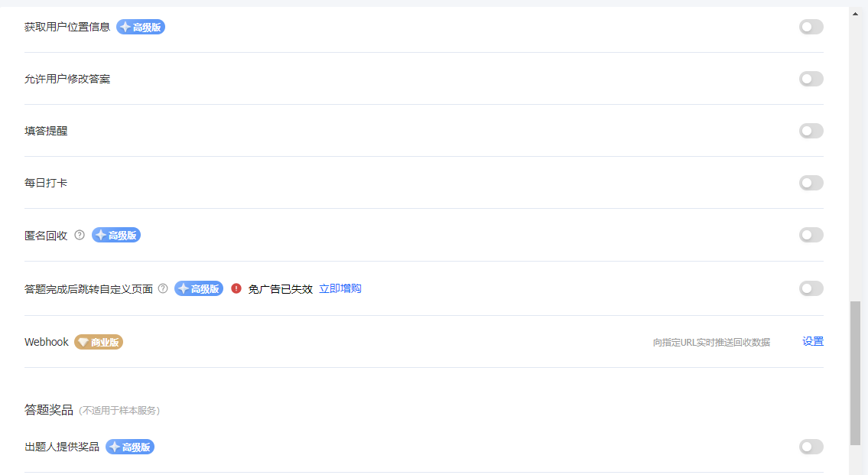868x475 pixels.
Task: Enable the 获取用户位置信息 toggle
Action: (x=811, y=27)
